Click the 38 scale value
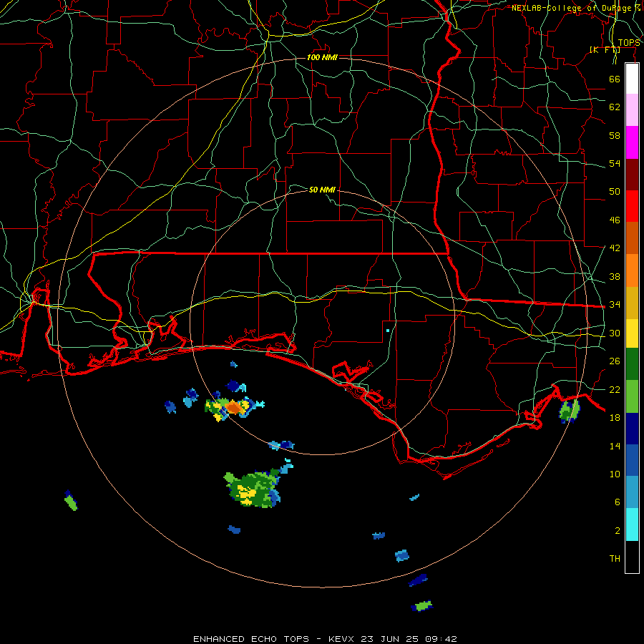 [615, 276]
